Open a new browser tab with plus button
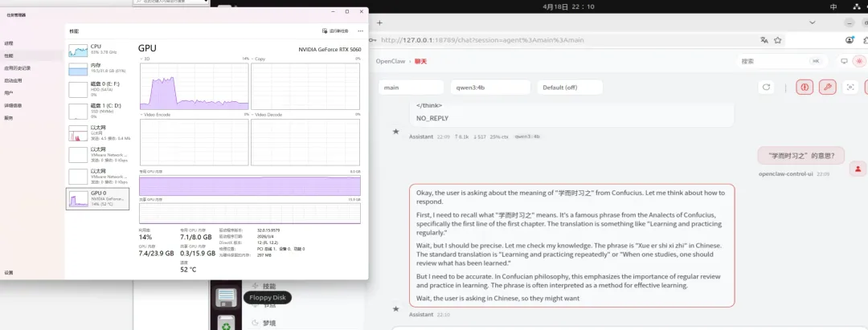 379,22
